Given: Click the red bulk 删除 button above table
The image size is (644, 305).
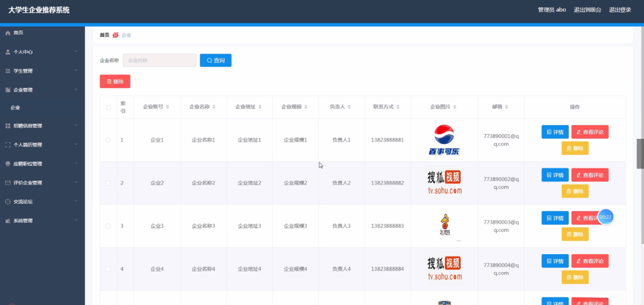Looking at the screenshot, I should pyautogui.click(x=115, y=81).
